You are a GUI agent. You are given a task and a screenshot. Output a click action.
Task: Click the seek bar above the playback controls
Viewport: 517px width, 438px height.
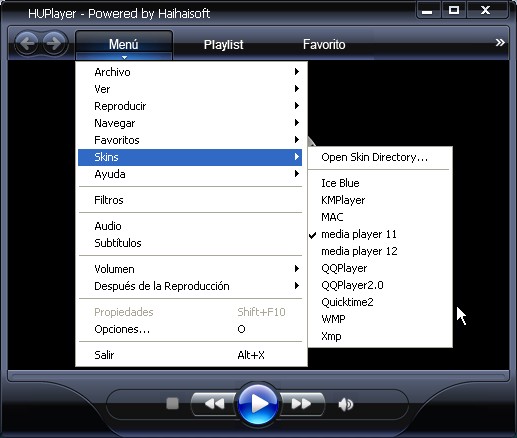tap(258, 376)
